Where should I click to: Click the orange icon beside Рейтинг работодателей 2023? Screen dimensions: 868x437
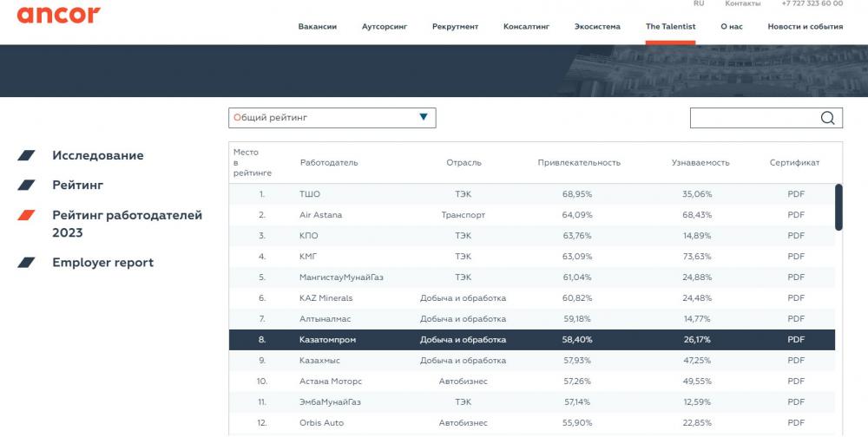(x=27, y=216)
